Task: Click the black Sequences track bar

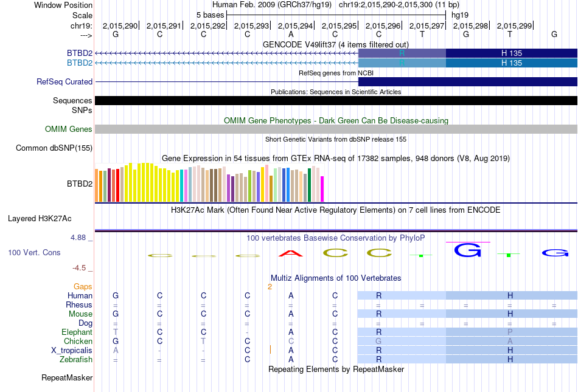Action: coord(336,100)
